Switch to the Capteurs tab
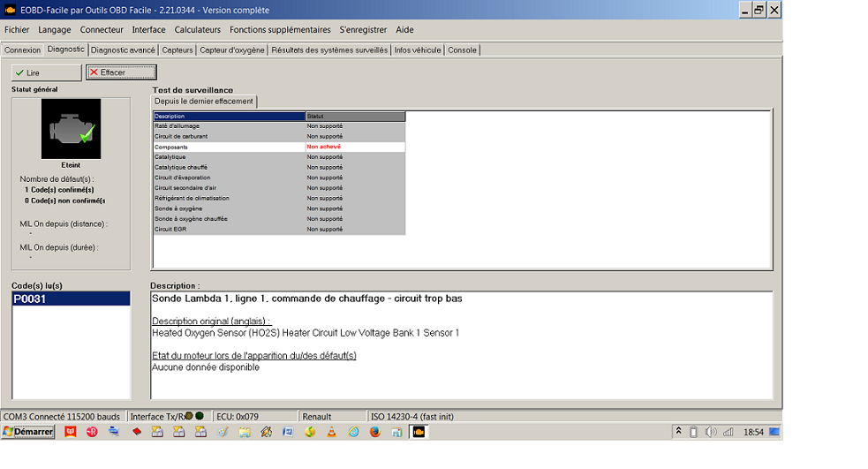The height and width of the screenshot is (469, 868). click(177, 50)
